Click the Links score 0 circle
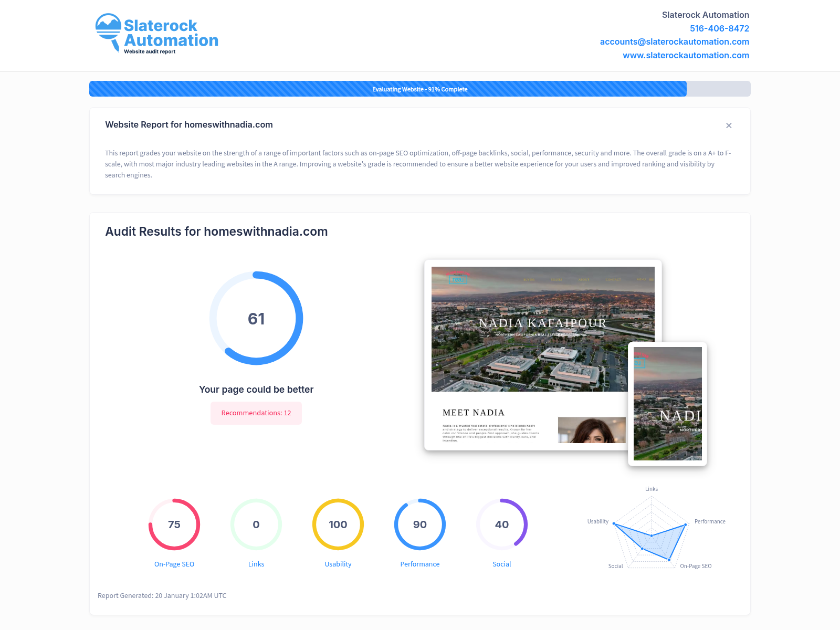Viewport: 840px width, 630px height. (x=256, y=524)
